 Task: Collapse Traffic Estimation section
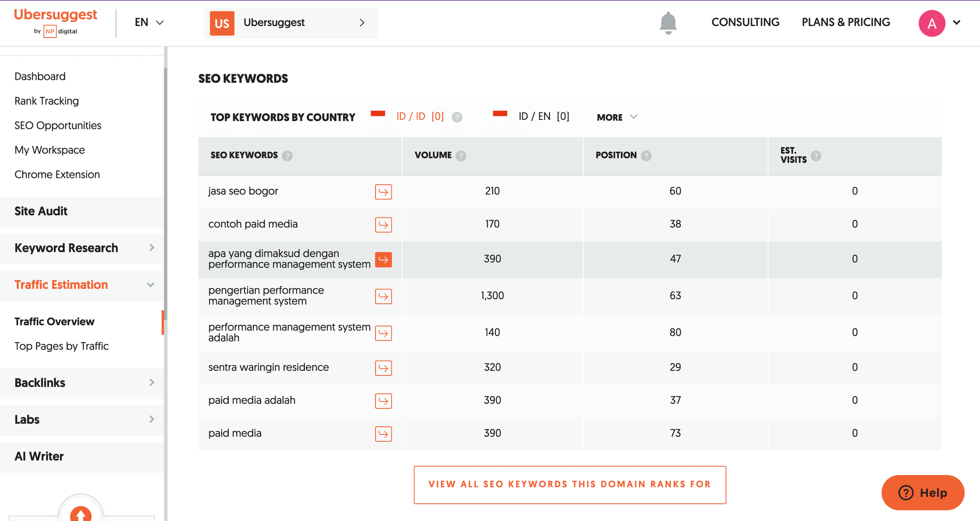click(x=82, y=285)
